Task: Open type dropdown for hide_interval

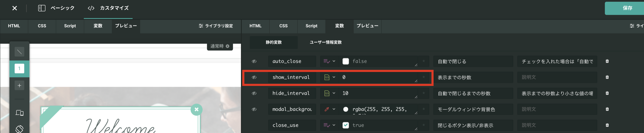Action: click(x=329, y=93)
